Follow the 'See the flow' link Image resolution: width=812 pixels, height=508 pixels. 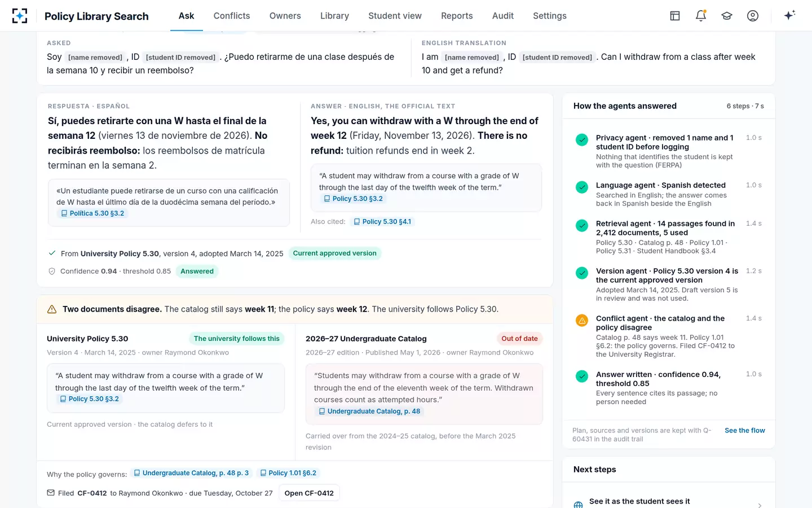[x=745, y=430]
